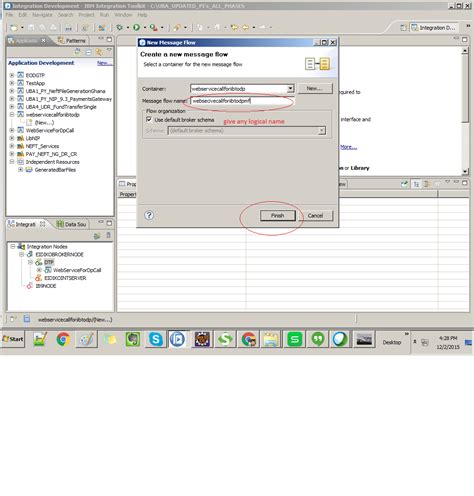Collapse Independent Resources node

pos(12,162)
